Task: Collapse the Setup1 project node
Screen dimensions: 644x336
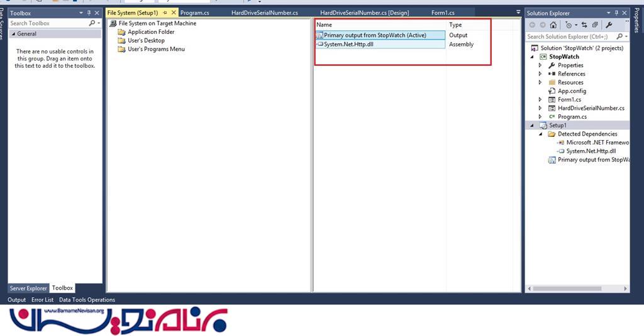Action: [x=532, y=126]
